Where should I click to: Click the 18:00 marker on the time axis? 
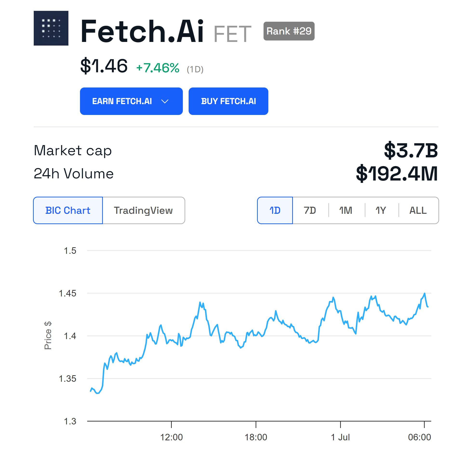click(256, 437)
